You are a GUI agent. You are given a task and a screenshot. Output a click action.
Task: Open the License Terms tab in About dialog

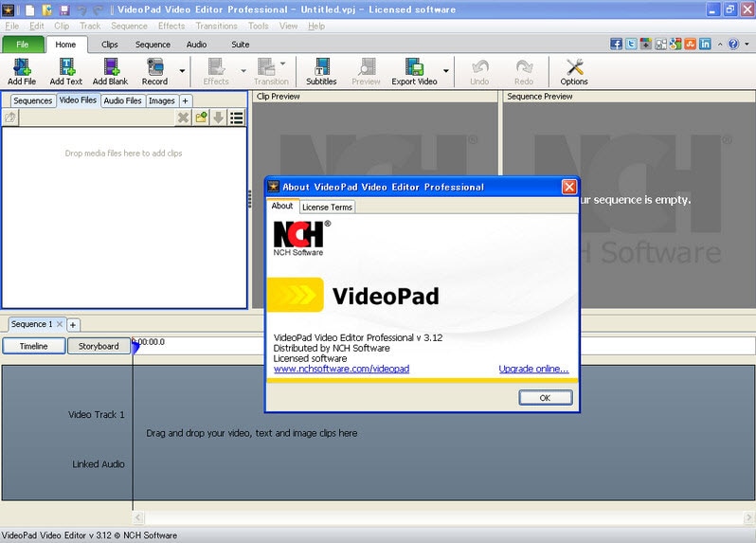327,207
